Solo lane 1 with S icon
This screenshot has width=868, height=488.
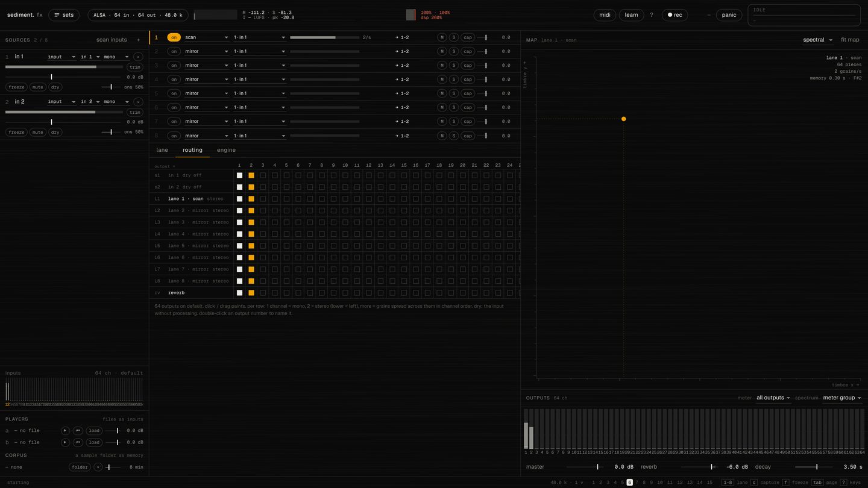click(453, 37)
